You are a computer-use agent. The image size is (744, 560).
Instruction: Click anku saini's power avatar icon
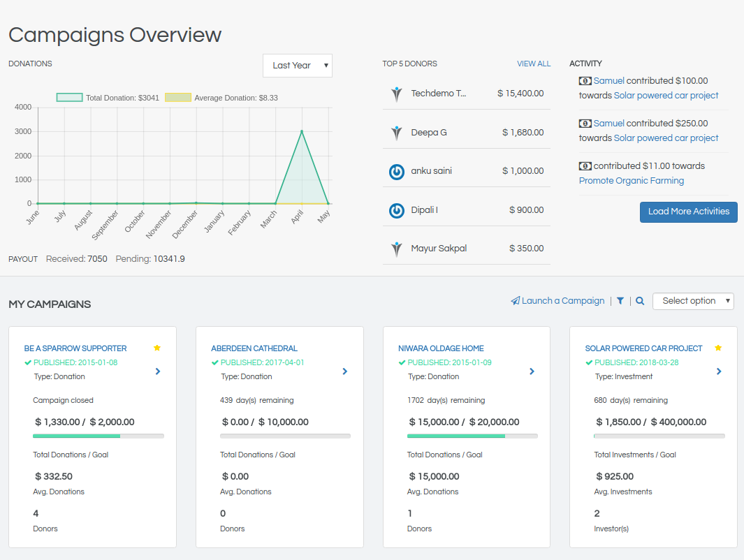397,171
